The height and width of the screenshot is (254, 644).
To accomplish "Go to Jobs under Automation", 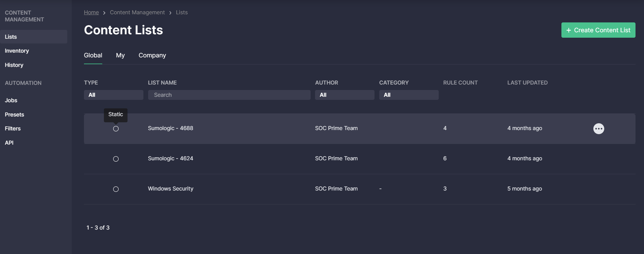I will (x=11, y=100).
